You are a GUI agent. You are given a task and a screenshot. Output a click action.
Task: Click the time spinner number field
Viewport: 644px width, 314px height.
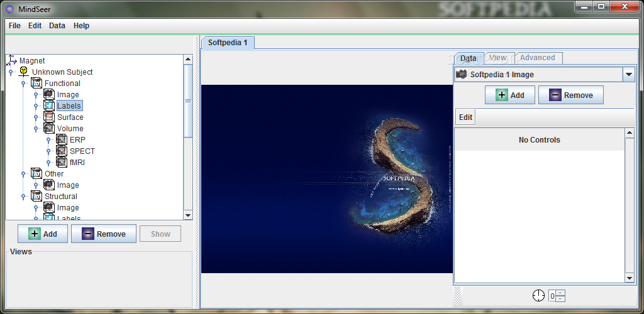(x=553, y=296)
